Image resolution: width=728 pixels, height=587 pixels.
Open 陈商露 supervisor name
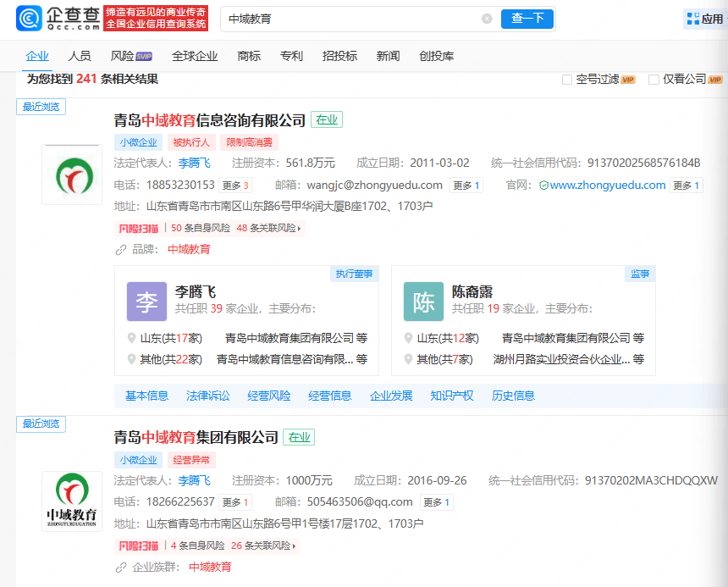(472, 292)
